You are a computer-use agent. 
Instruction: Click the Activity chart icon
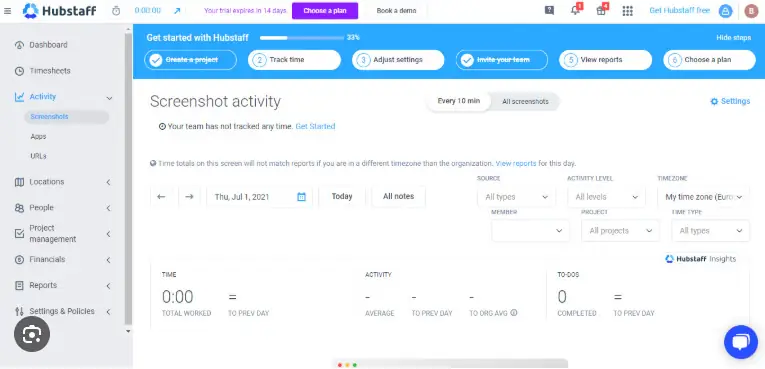[20, 97]
